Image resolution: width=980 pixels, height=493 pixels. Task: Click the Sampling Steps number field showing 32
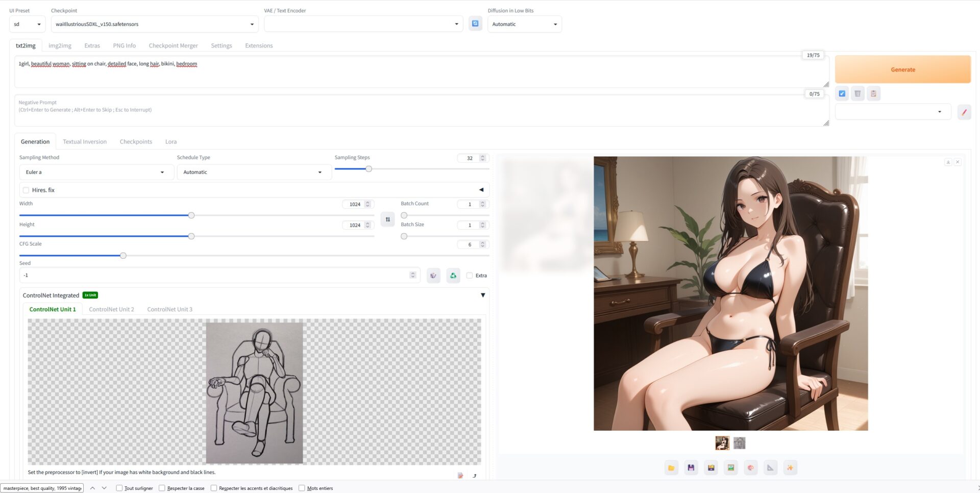coord(470,158)
